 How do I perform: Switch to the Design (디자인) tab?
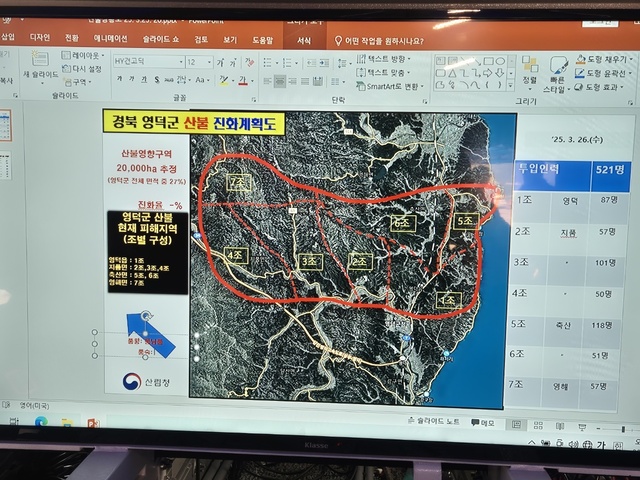[x=40, y=37]
